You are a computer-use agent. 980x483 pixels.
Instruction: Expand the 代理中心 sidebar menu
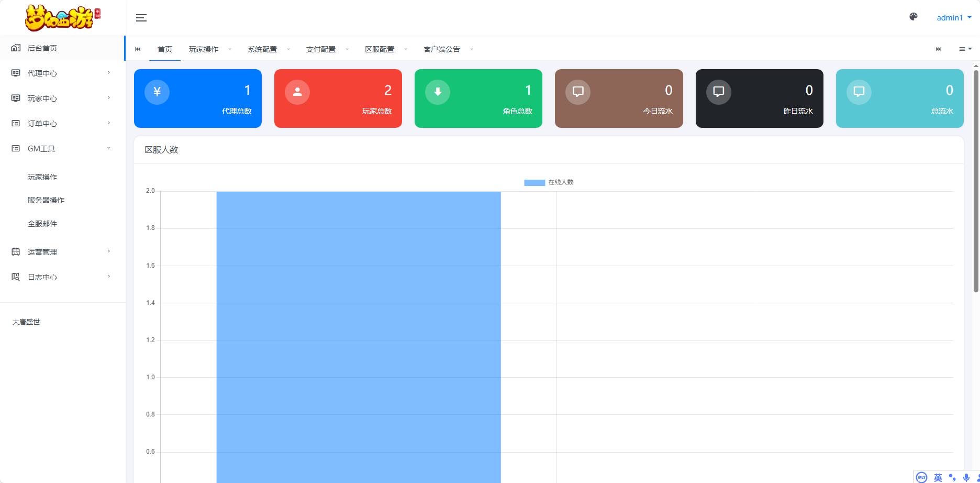62,73
